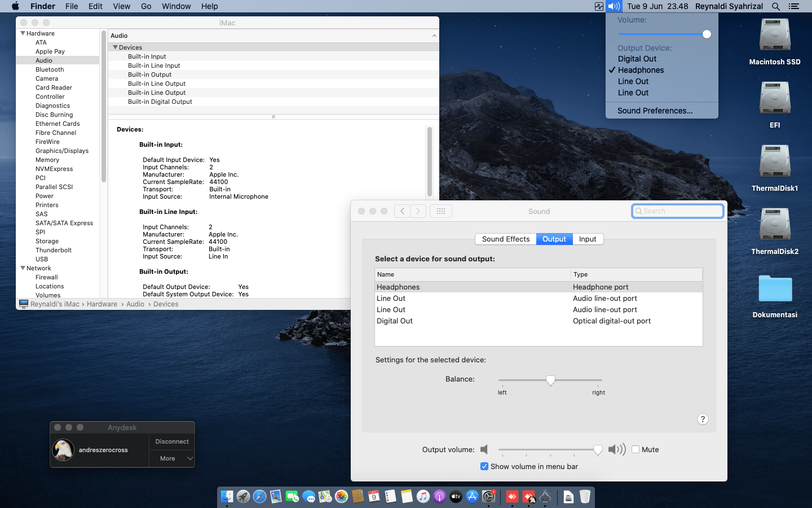Toggle the Mute checkbox
812x508 pixels.
tap(636, 449)
